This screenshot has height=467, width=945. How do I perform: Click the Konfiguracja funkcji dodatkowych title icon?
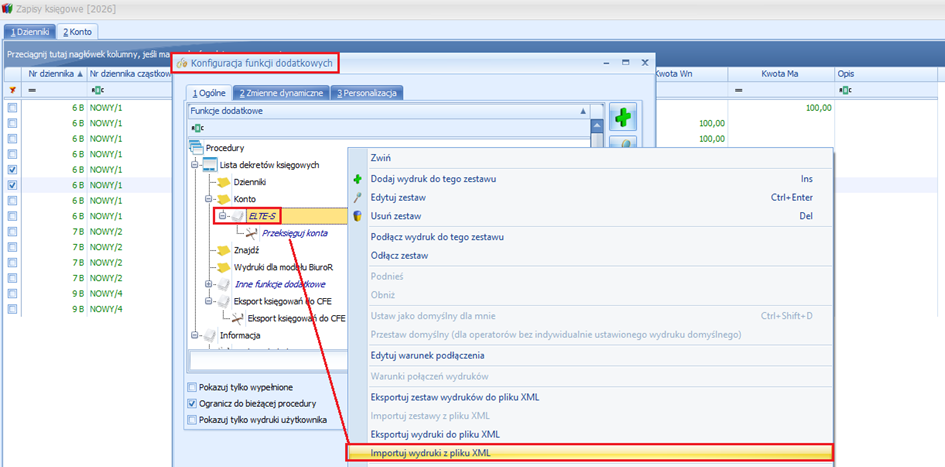click(x=181, y=63)
